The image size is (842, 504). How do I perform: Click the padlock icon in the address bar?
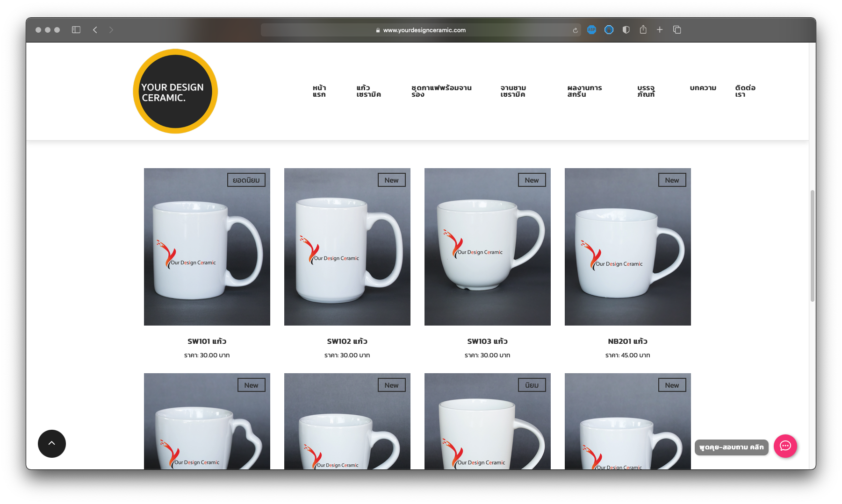[x=378, y=30]
